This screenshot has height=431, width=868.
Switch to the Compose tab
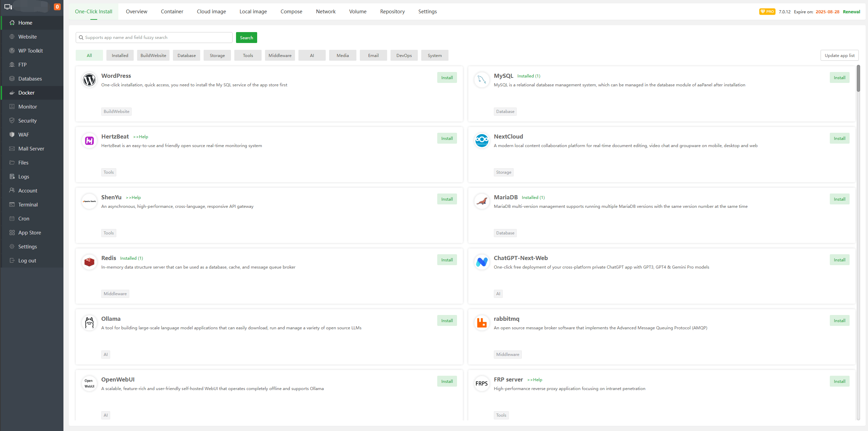point(291,12)
